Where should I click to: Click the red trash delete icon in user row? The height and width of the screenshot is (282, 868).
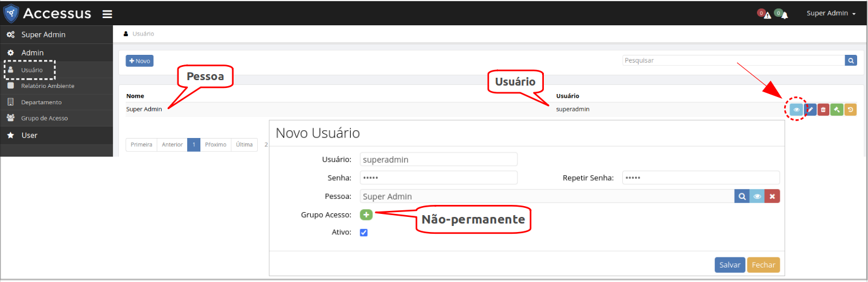coord(823,110)
